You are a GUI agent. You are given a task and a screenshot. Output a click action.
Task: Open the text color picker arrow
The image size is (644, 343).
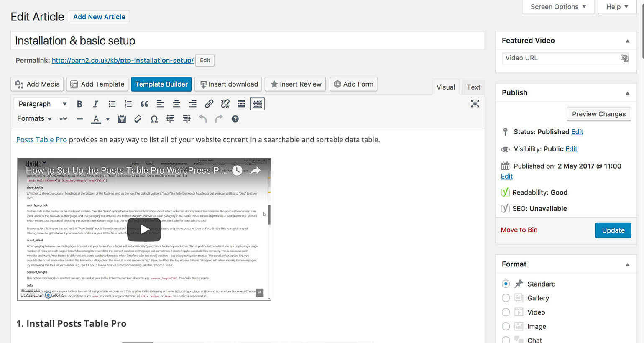tap(108, 119)
